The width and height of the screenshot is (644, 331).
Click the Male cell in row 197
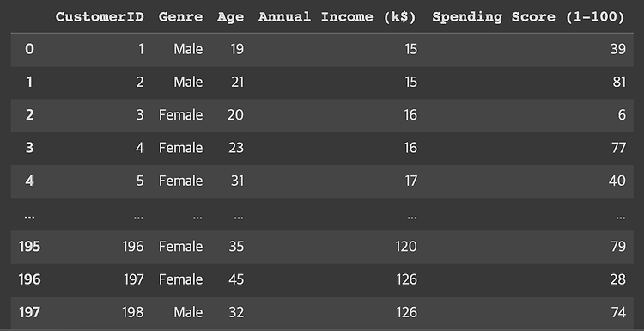188,312
